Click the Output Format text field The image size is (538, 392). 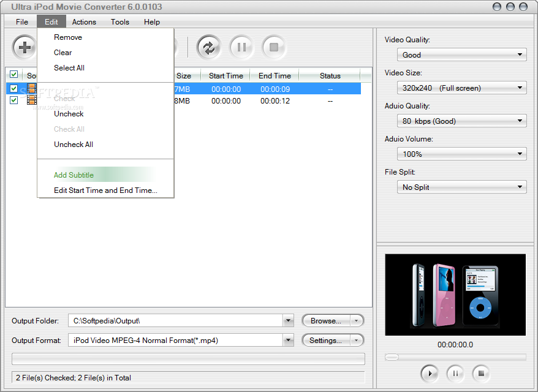pos(176,340)
